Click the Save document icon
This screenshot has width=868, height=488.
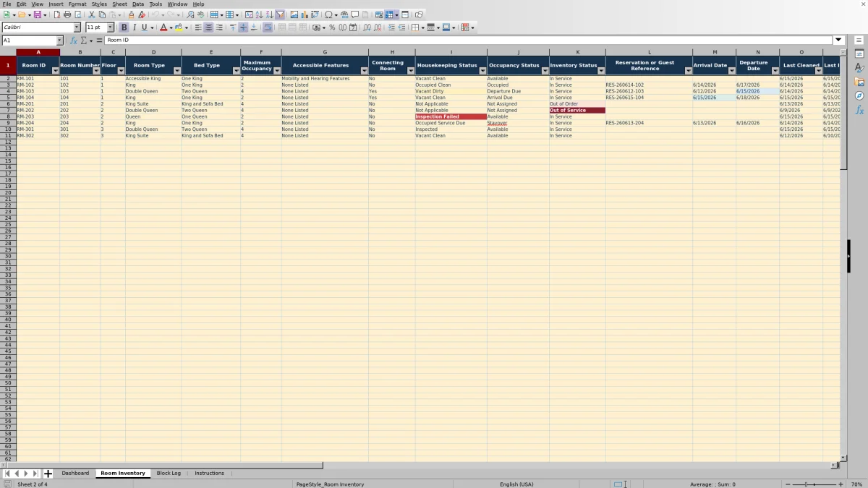point(37,14)
